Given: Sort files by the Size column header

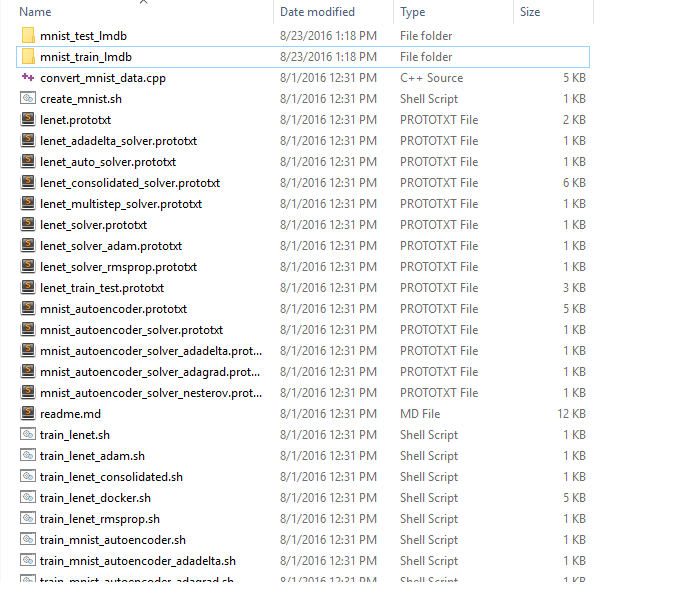Looking at the screenshot, I should pos(530,12).
